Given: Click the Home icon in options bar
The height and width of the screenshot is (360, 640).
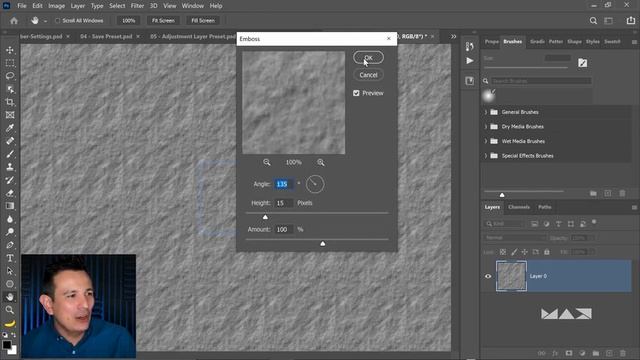Looking at the screenshot, I should 14,20.
